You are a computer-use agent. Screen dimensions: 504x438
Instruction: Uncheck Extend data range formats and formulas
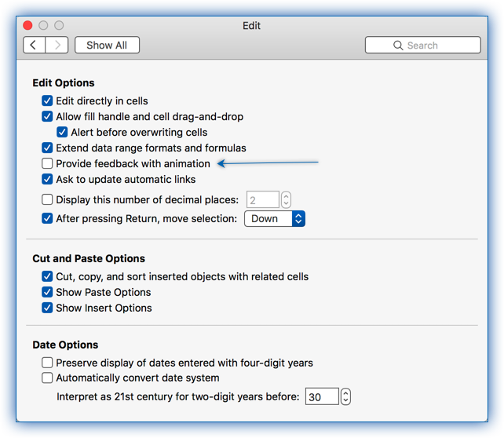(47, 148)
